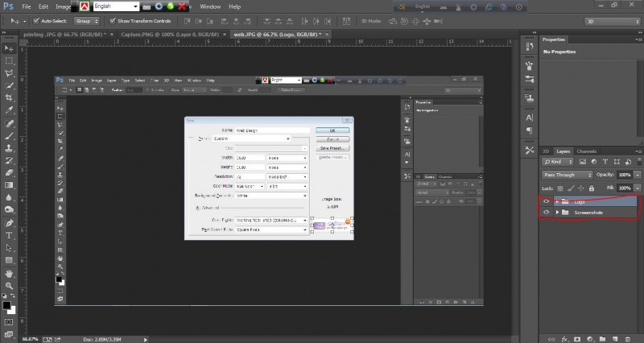Select the Hand tool
The width and height of the screenshot is (644, 343).
point(9,273)
